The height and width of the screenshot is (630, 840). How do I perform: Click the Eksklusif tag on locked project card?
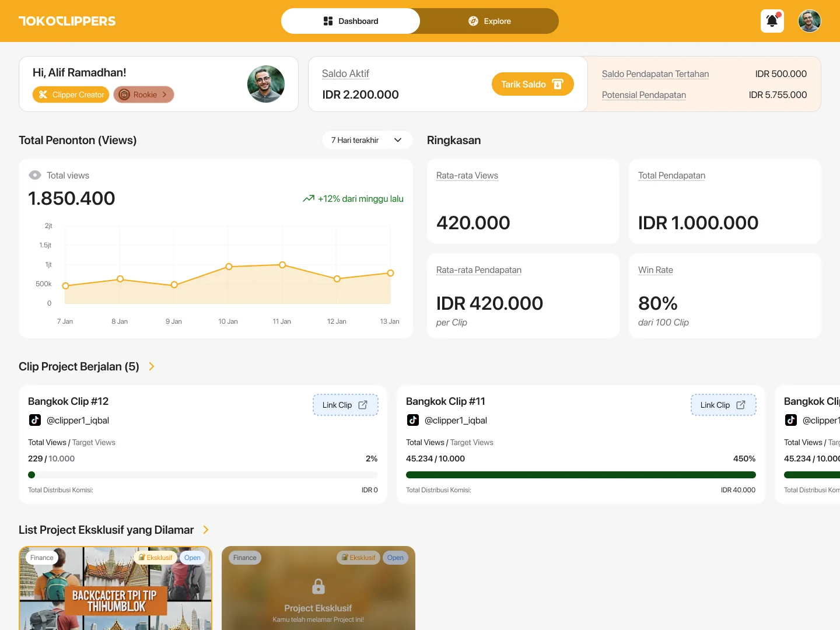click(358, 558)
